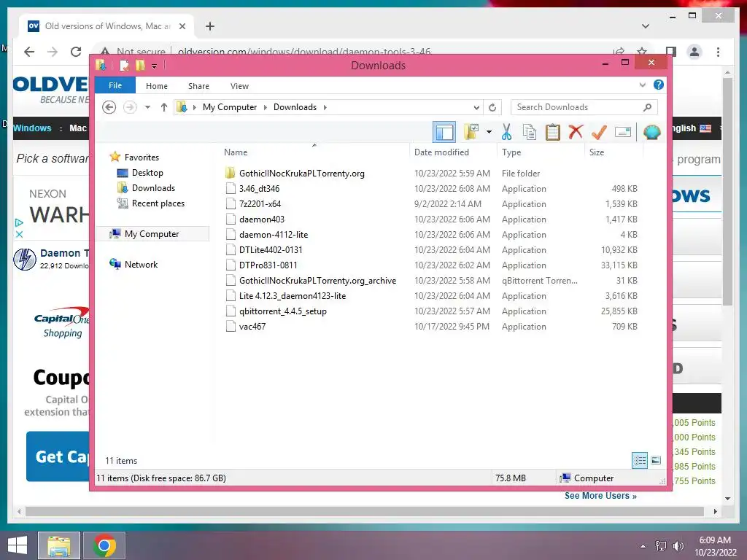Click See More Users link on webpage

coord(600,496)
